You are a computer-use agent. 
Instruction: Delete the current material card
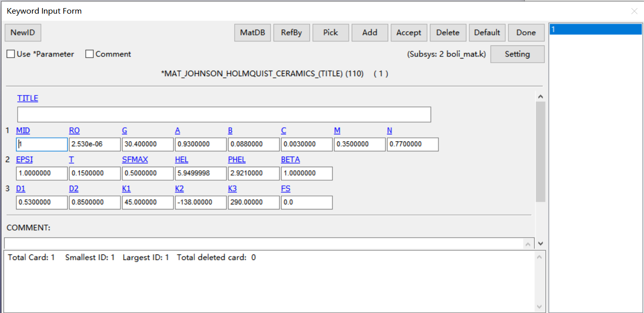pos(448,32)
